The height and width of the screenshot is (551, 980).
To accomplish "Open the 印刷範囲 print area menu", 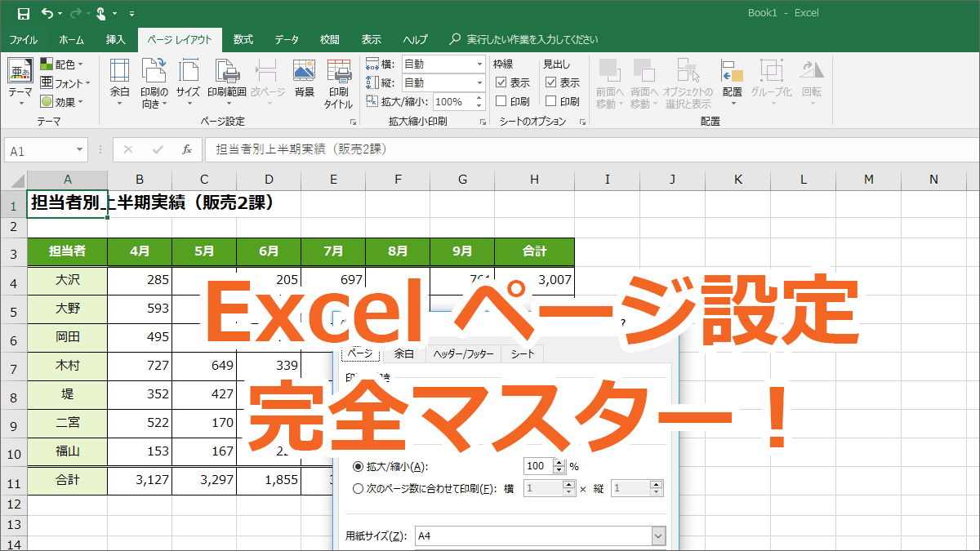I will pos(226,83).
